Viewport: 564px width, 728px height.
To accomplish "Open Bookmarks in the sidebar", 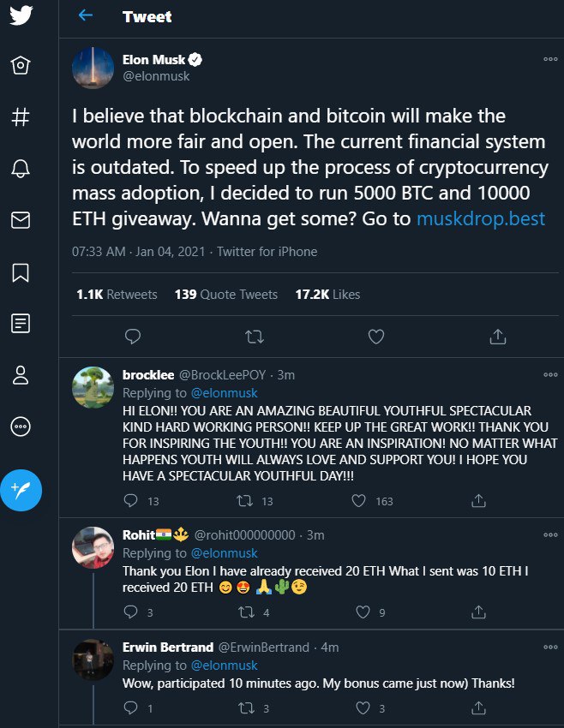I will click(21, 272).
